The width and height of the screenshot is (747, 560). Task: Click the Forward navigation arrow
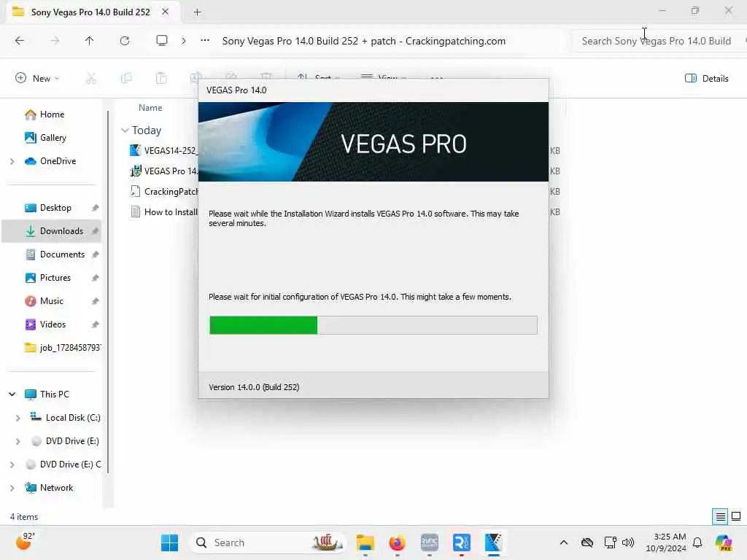point(55,41)
